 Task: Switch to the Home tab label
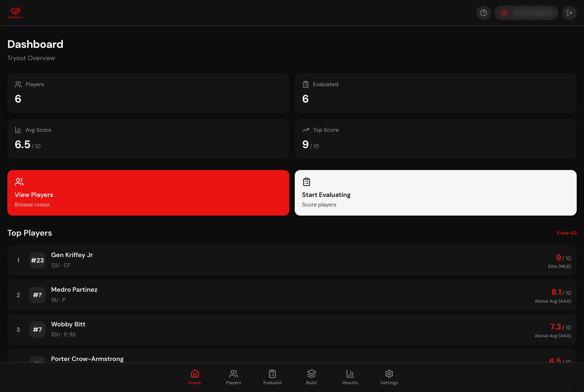tap(195, 383)
